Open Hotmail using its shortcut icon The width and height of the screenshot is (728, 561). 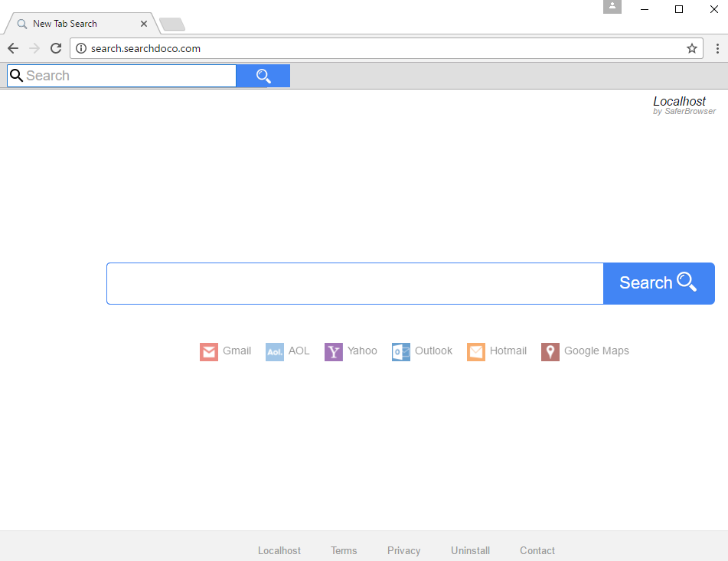pos(476,351)
